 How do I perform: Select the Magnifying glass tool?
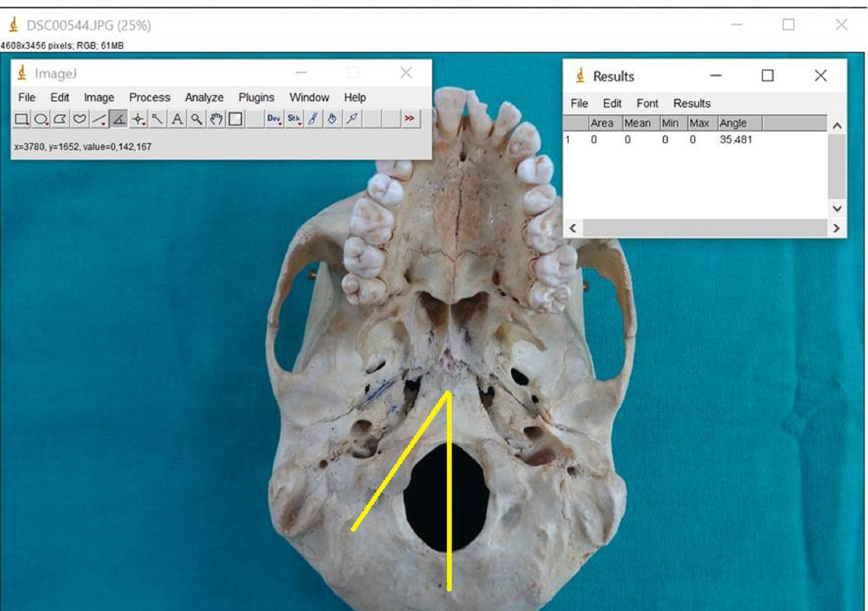[x=196, y=119]
